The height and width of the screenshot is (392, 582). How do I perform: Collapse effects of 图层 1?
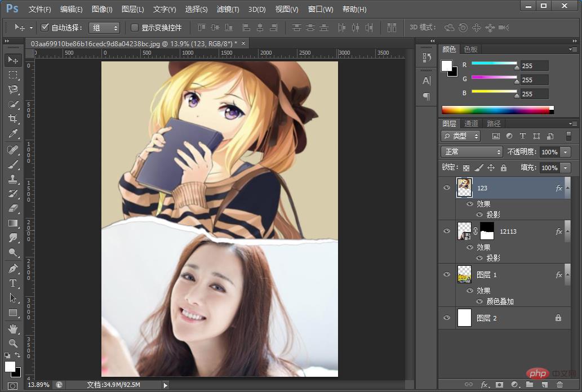[567, 274]
